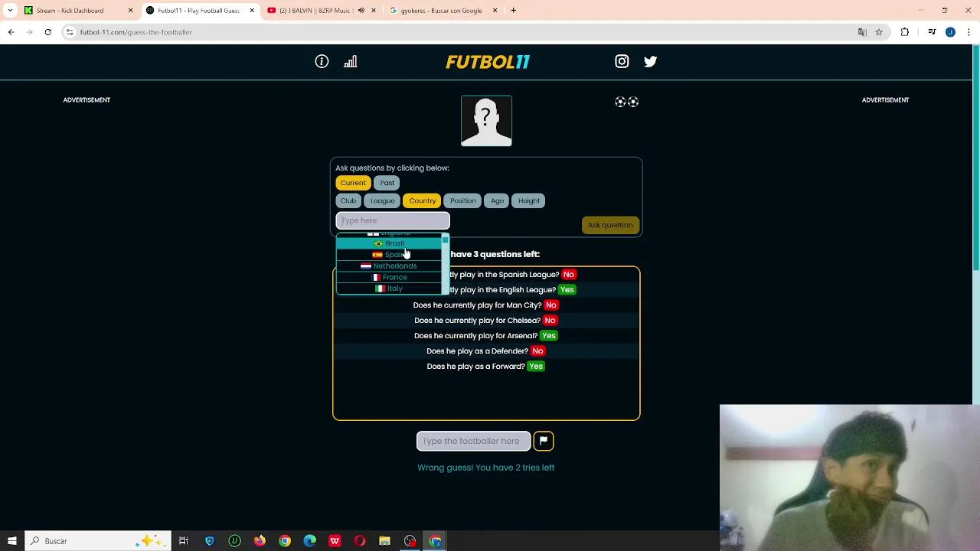Select the Current toggle
The image size is (980, 551).
point(353,183)
